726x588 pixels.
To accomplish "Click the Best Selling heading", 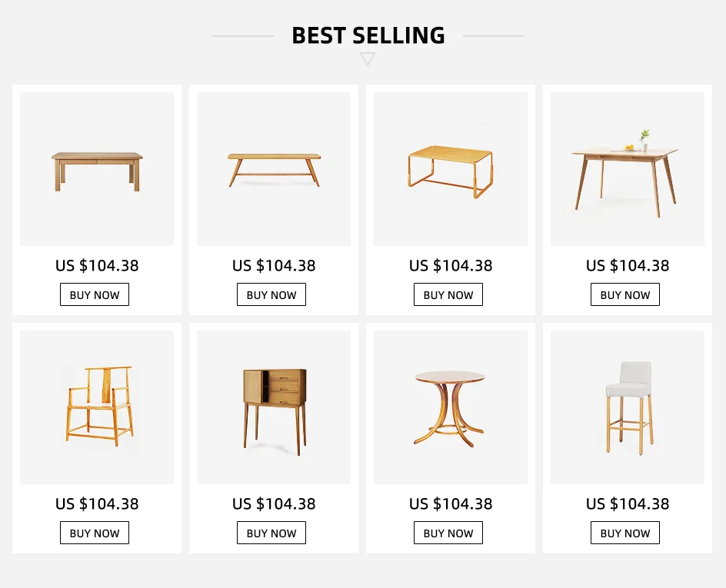I will pos(368,35).
